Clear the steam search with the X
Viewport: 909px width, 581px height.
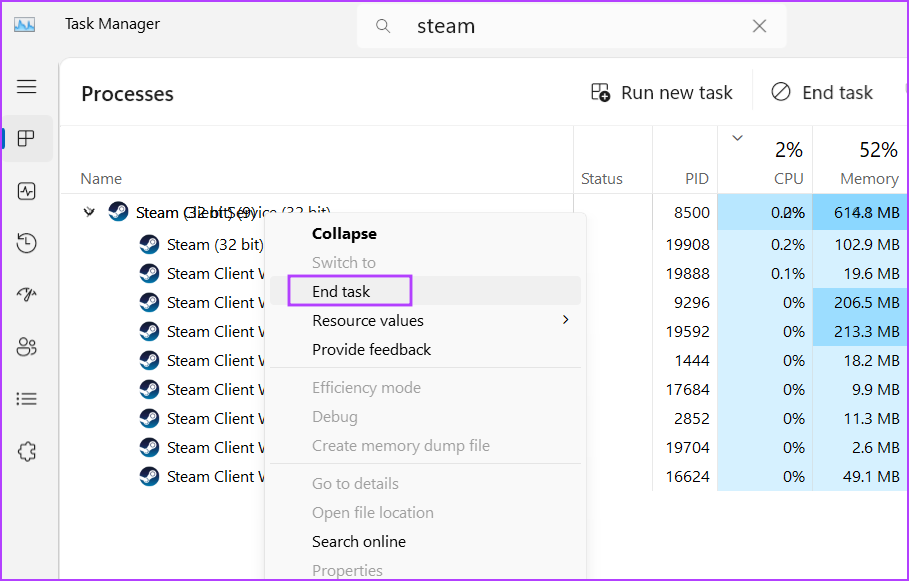point(759,26)
